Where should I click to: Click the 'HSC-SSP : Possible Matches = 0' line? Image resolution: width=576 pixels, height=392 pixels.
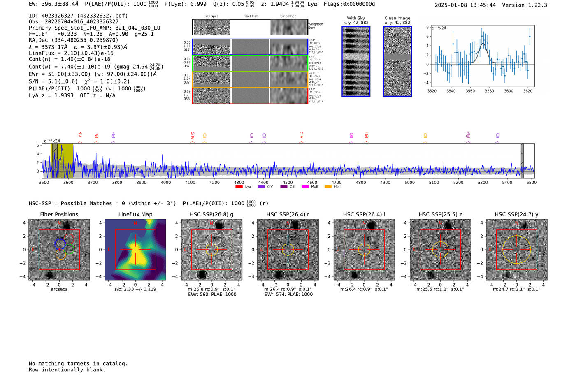tap(102, 204)
